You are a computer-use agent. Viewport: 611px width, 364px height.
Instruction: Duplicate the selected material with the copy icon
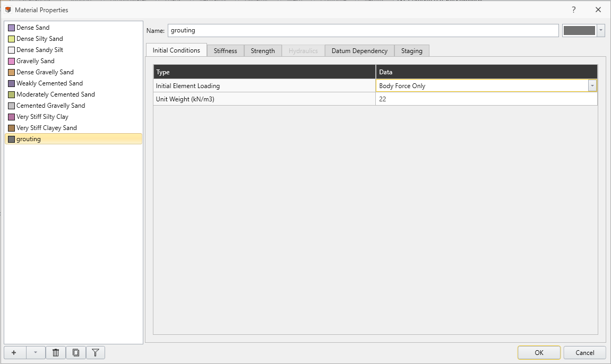point(75,352)
